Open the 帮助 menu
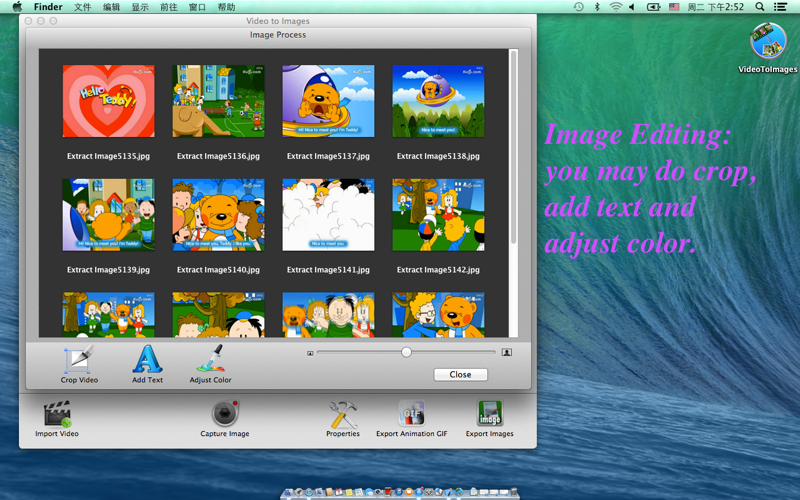Image resolution: width=800 pixels, height=500 pixels. (226, 7)
